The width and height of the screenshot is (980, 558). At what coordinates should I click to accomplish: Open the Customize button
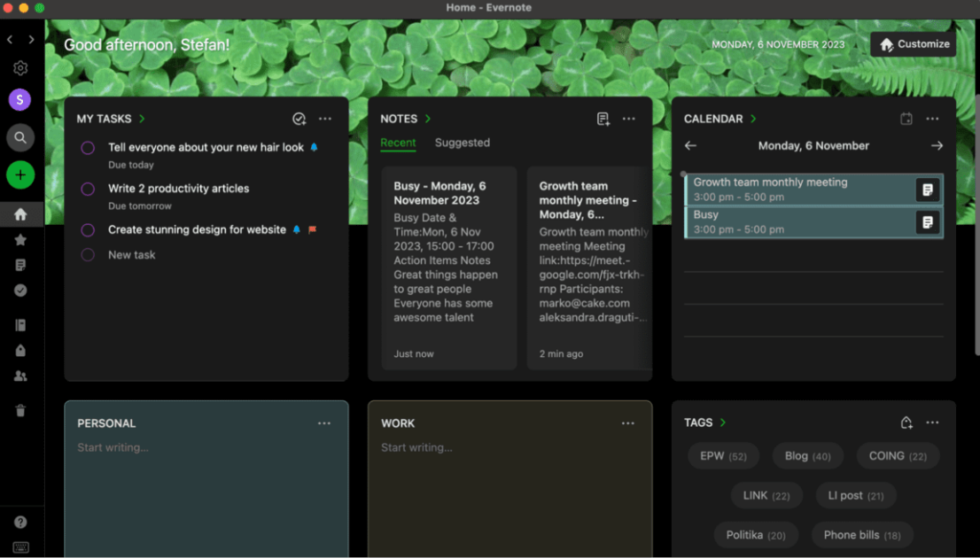pyautogui.click(x=914, y=43)
